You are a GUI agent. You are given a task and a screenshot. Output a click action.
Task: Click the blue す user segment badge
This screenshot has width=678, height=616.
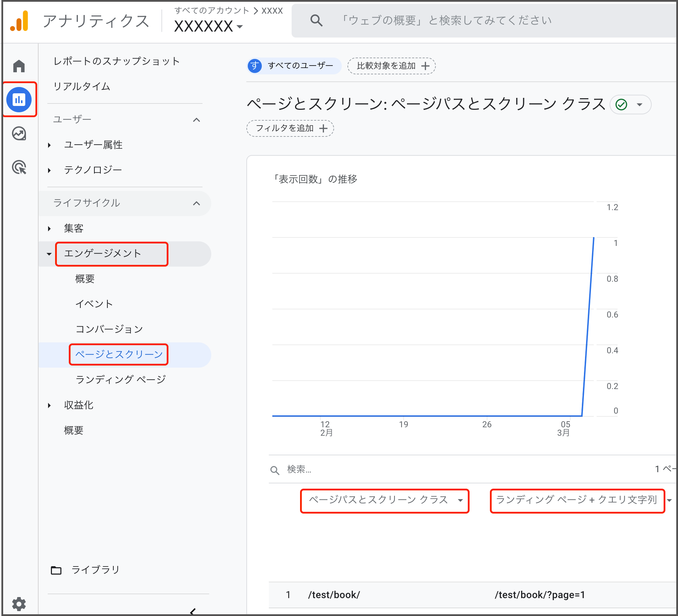pyautogui.click(x=255, y=66)
